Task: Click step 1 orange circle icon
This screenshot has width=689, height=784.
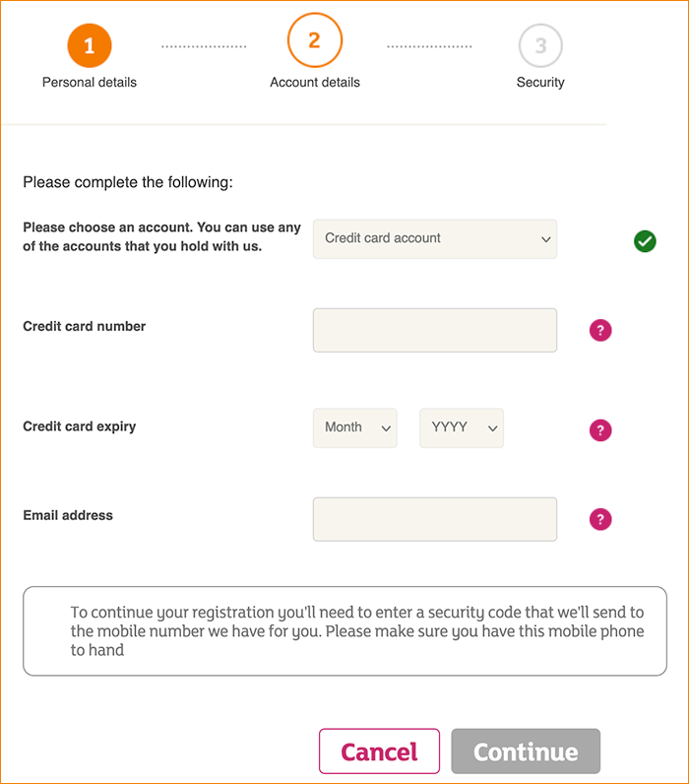Action: pyautogui.click(x=90, y=45)
